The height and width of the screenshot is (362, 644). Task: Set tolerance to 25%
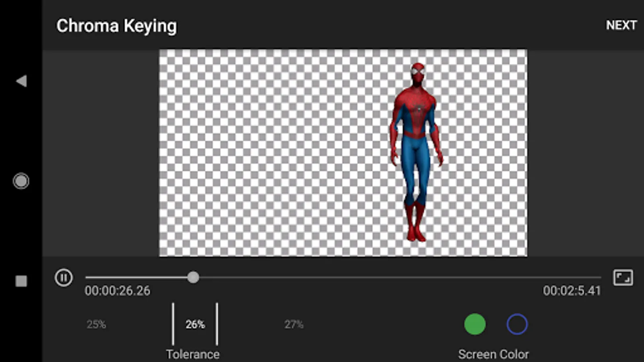click(96, 324)
